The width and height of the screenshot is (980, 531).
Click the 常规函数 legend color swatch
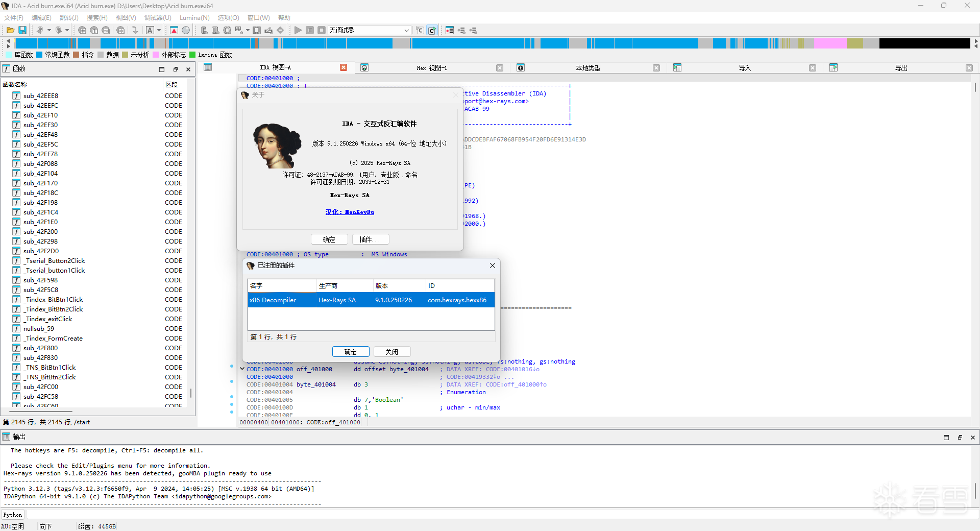[39, 55]
